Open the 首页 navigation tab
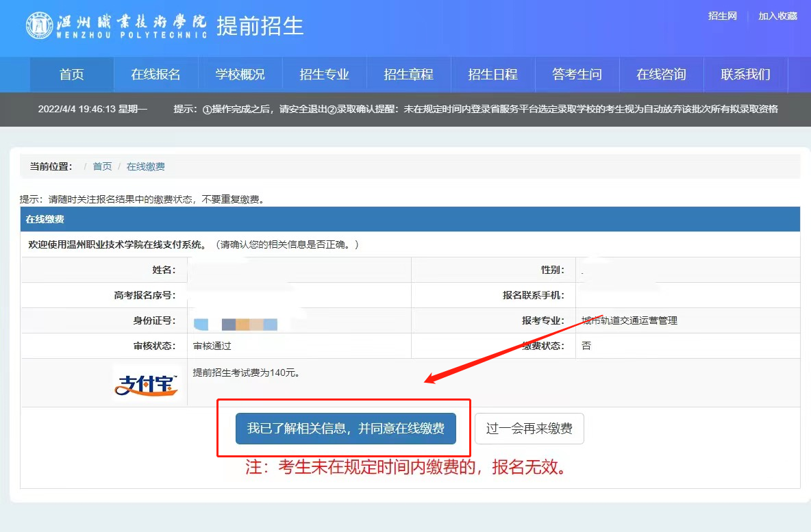 (72, 75)
